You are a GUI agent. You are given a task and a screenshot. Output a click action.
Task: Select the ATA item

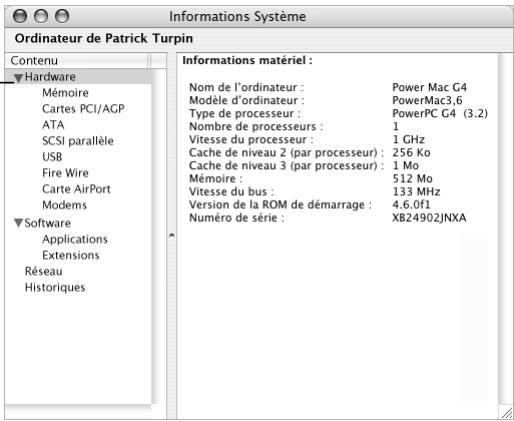(53, 125)
